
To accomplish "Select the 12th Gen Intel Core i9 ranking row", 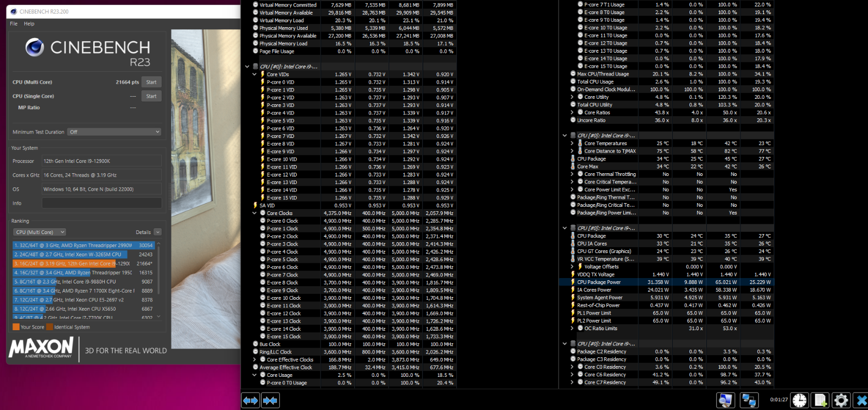I will [x=84, y=263].
